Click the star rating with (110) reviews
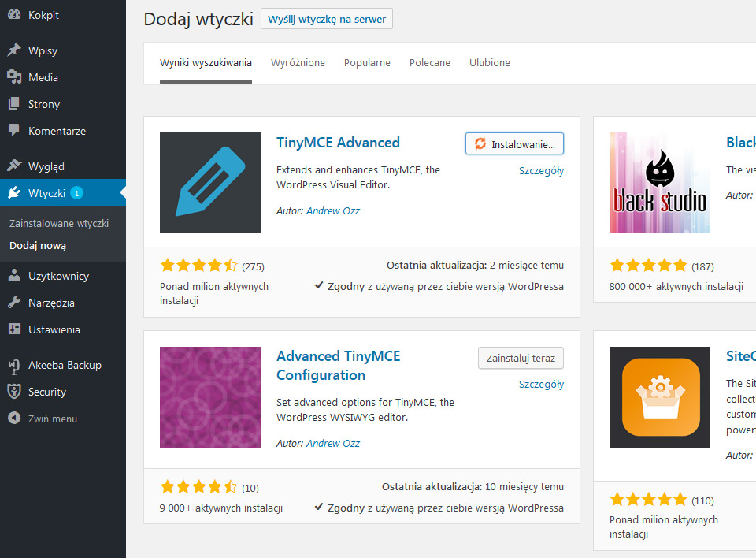756x558 pixels. [x=648, y=499]
